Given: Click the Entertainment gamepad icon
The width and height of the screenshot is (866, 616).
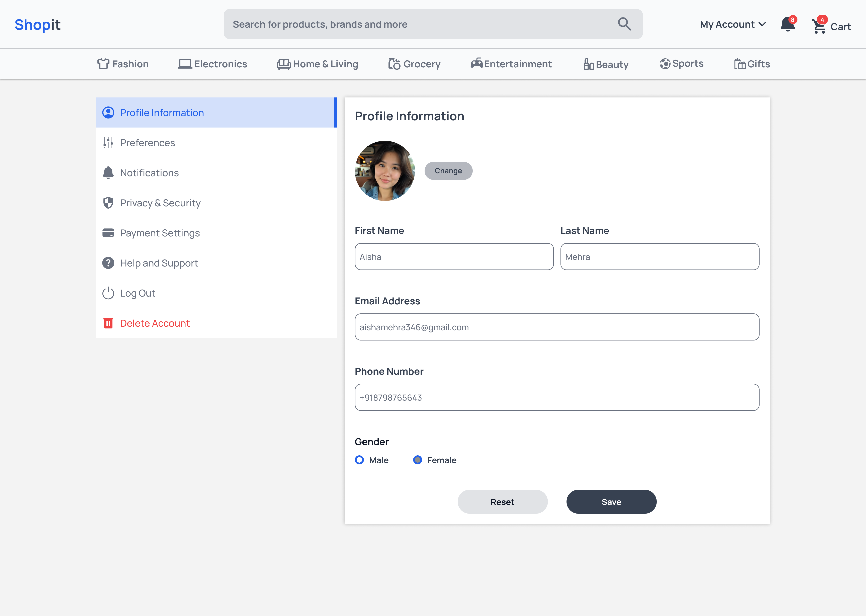Looking at the screenshot, I should (x=477, y=63).
